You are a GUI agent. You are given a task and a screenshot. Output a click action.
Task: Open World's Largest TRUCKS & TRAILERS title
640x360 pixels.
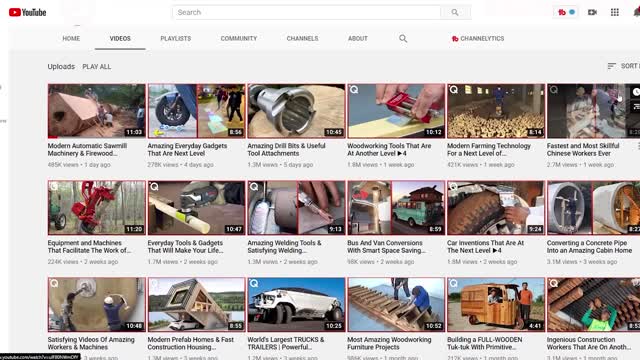point(286,343)
